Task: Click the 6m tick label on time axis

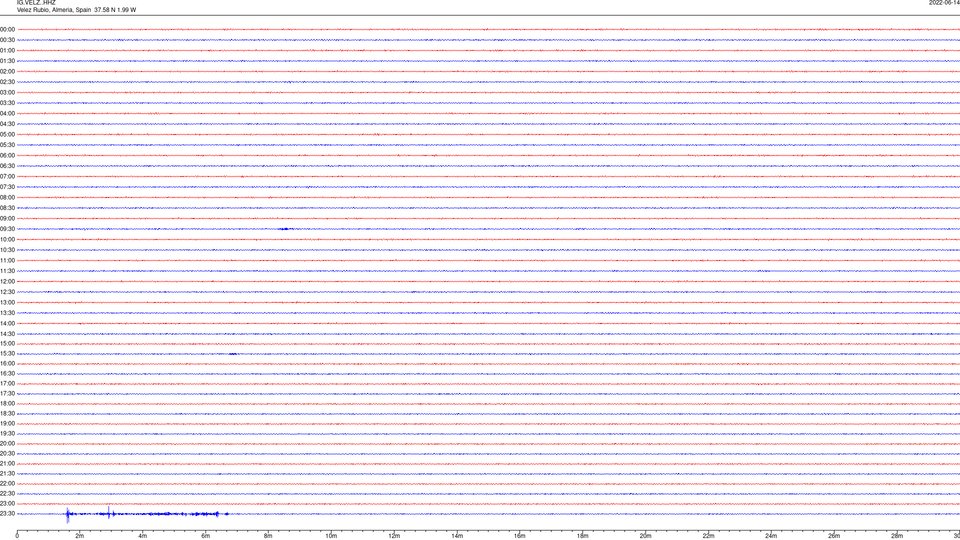Action: (x=206, y=536)
